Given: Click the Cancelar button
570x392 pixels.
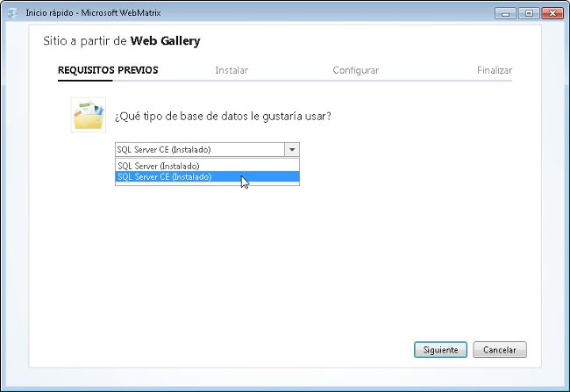Looking at the screenshot, I should tap(500, 350).
